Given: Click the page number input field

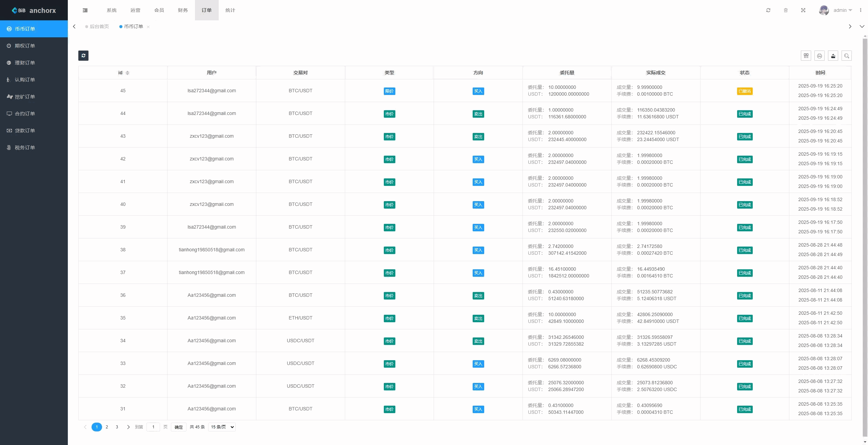Looking at the screenshot, I should (153, 427).
